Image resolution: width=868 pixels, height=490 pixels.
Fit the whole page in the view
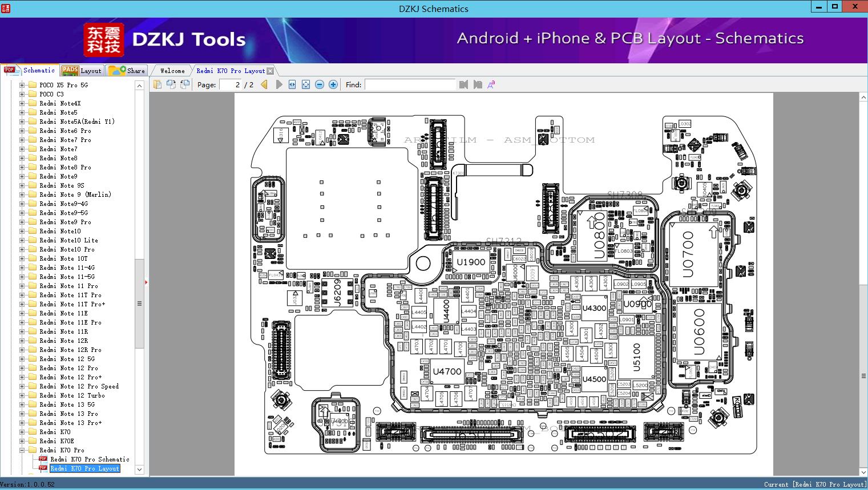click(306, 84)
